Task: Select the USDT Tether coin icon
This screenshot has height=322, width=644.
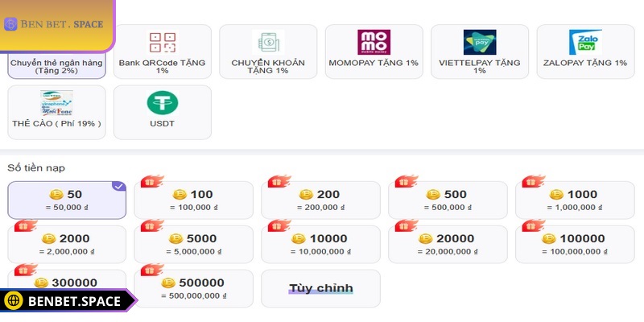Action: point(162,102)
